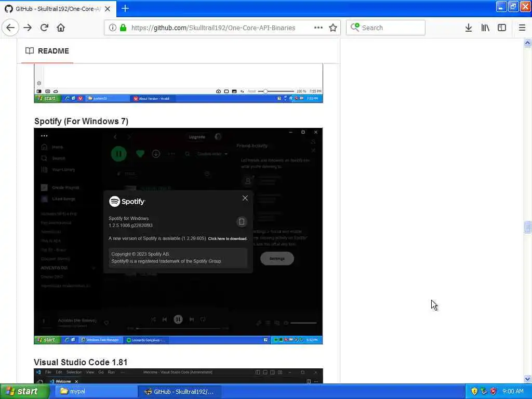This screenshot has height=399, width=532.
Task: Open the Downloads panel
Action: point(469,28)
